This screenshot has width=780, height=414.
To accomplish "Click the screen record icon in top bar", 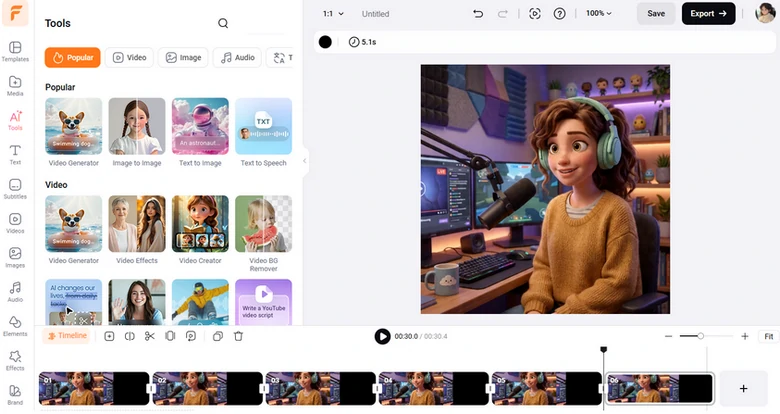I will coord(535,14).
